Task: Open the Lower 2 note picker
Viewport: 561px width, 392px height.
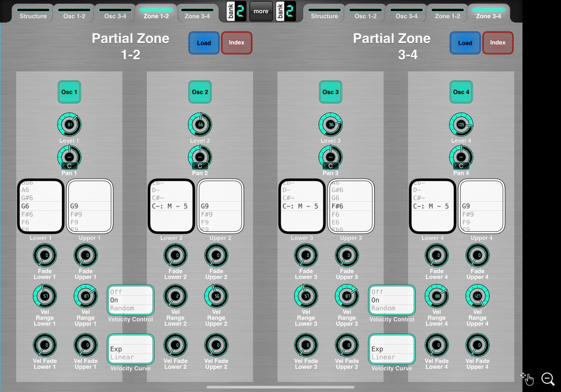Action: point(171,206)
